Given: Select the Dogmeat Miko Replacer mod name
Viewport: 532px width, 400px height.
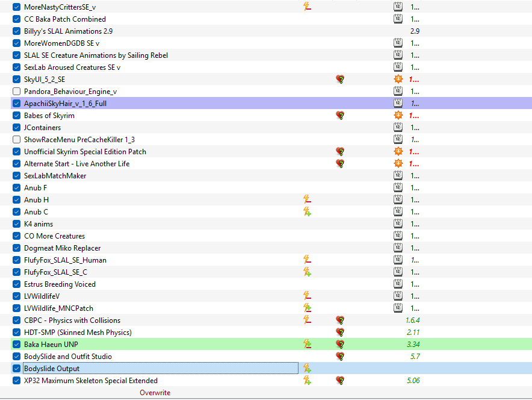Looking at the screenshot, I should coord(63,248).
